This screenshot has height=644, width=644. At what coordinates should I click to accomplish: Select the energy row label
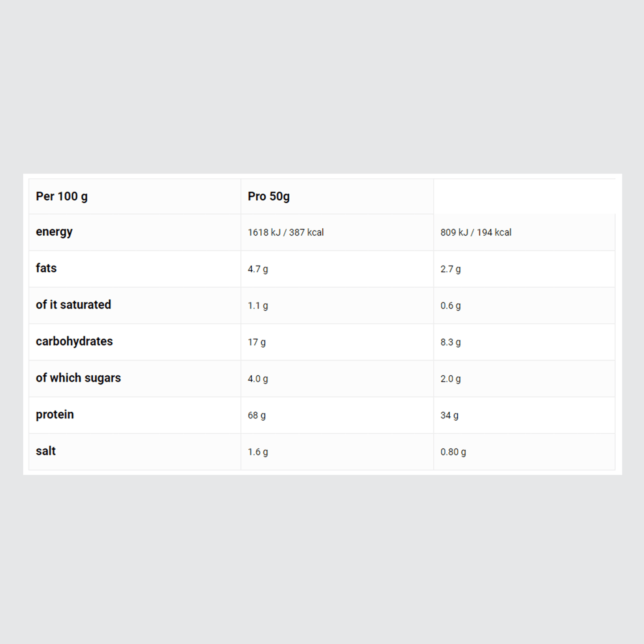point(54,232)
